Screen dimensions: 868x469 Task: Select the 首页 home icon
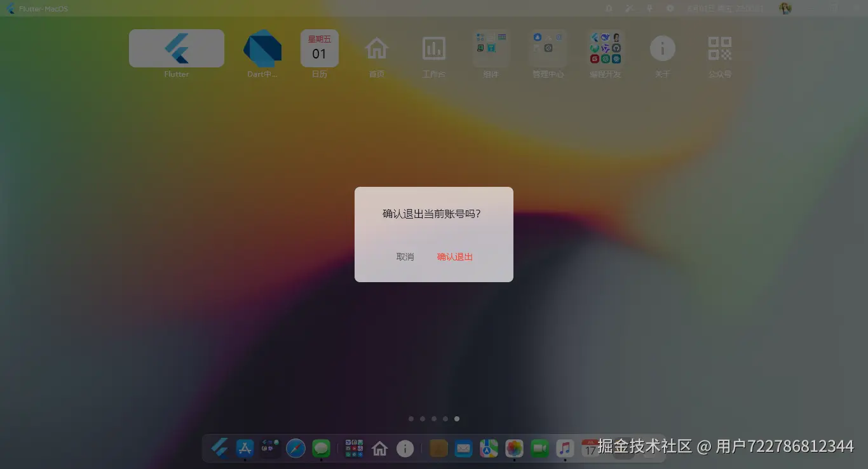(376, 48)
